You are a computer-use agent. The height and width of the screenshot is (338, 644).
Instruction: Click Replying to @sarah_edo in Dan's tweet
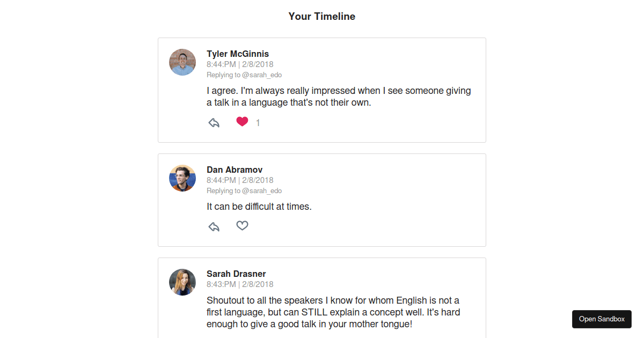(x=244, y=191)
